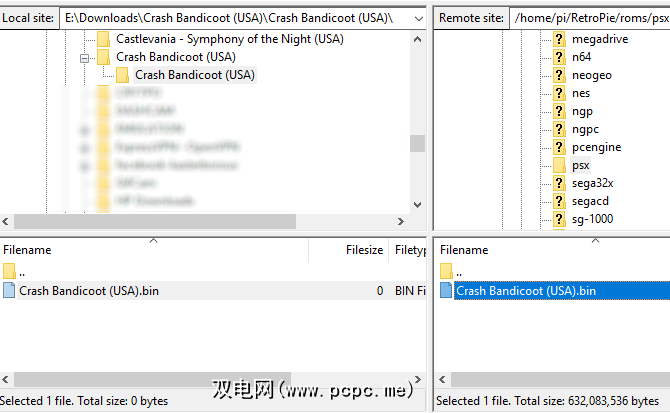Click the nested Crash Bandicoot subfolder icon
This screenshot has width=670, height=413.
tap(122, 75)
